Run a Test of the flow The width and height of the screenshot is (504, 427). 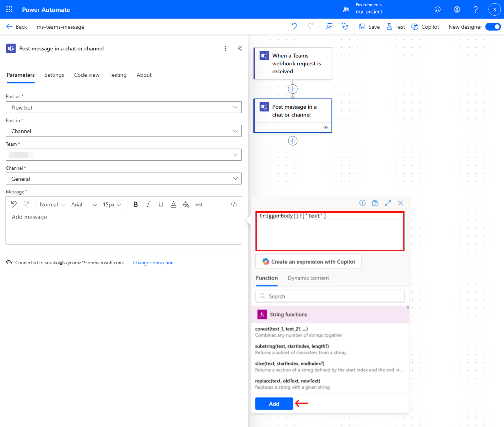[x=395, y=26]
